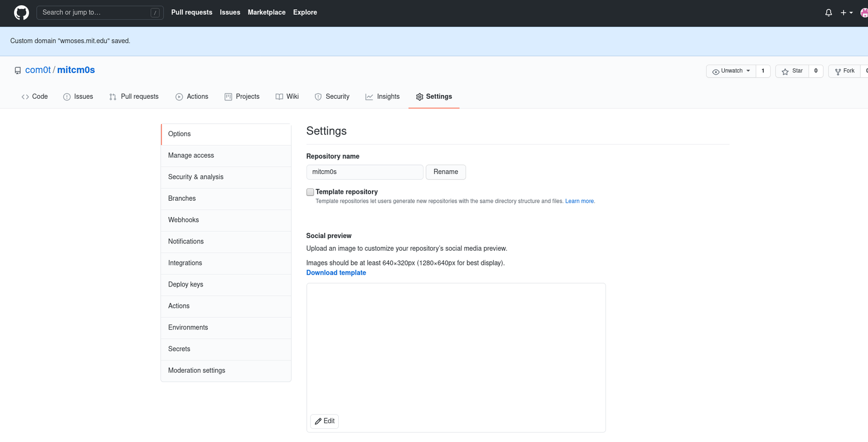This screenshot has width=868, height=442.
Task: Click the Download template link
Action: coord(336,273)
